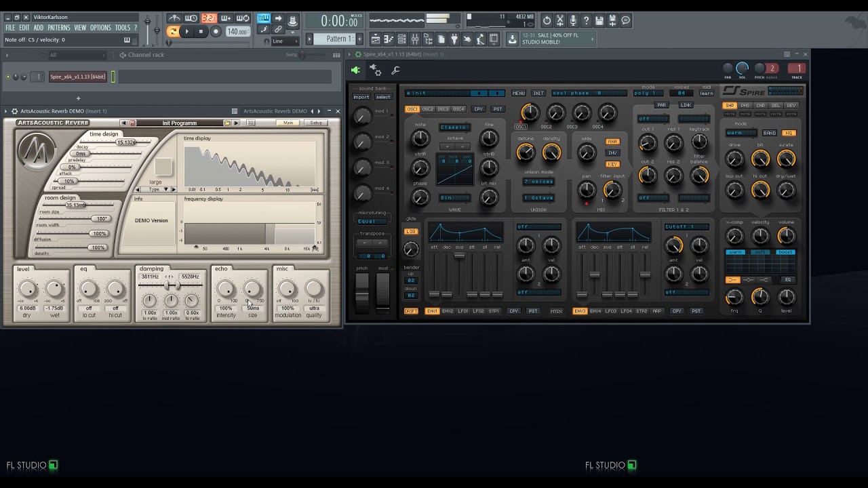Switch to Setup tab in ArtsAcoustic Reverb
Screen dimensions: 868x488
317,123
